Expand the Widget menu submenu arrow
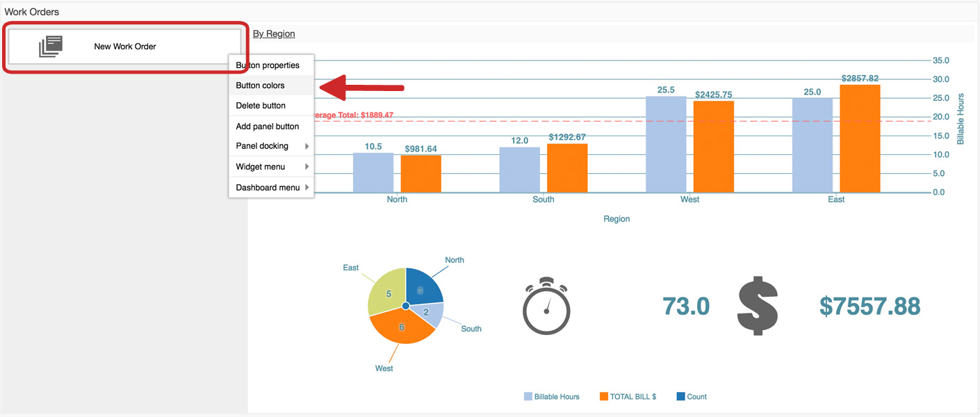Image resolution: width=980 pixels, height=417 pixels. pos(307,167)
